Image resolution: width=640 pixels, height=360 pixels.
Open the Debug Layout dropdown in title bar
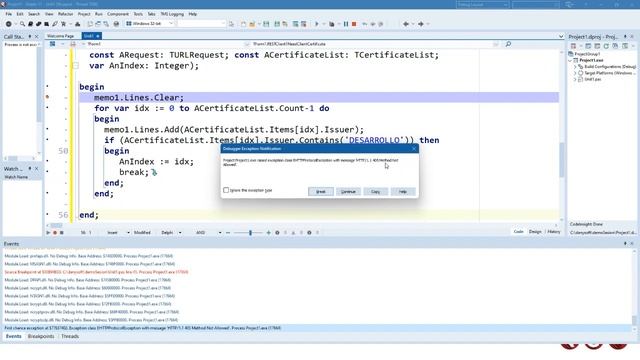pos(482,4)
